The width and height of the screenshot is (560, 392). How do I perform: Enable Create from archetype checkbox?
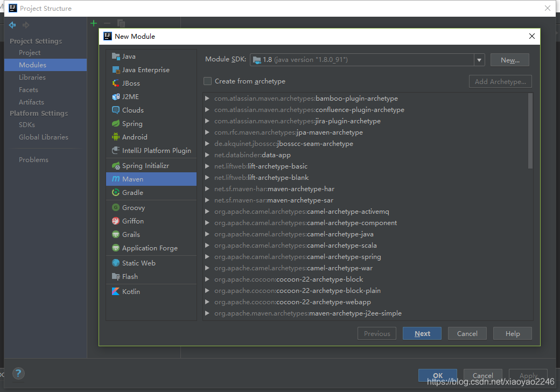(x=207, y=81)
